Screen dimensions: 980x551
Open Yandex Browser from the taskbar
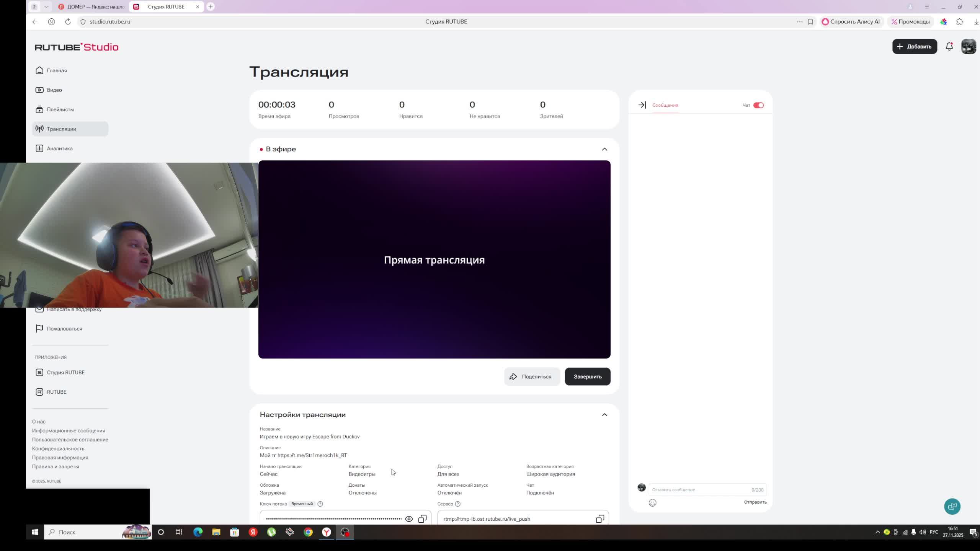327,532
